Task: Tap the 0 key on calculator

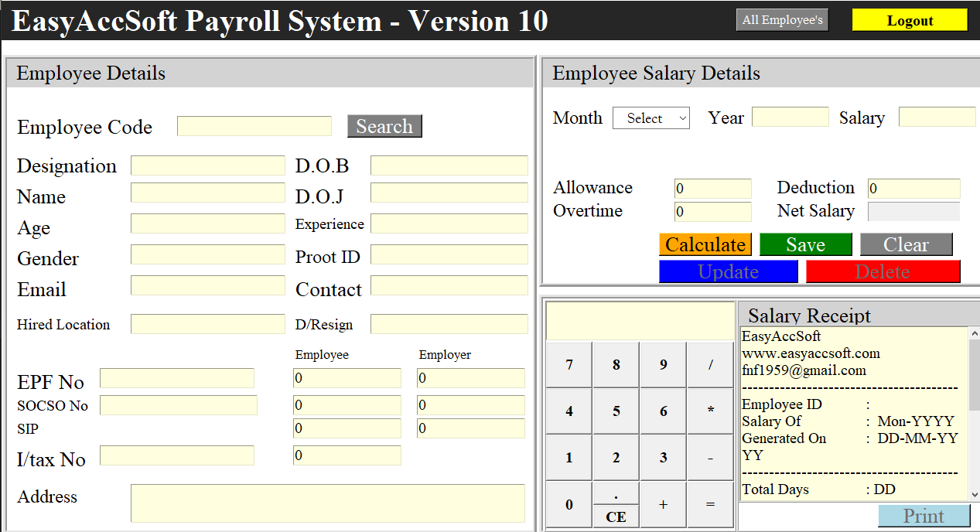Action: point(569,504)
